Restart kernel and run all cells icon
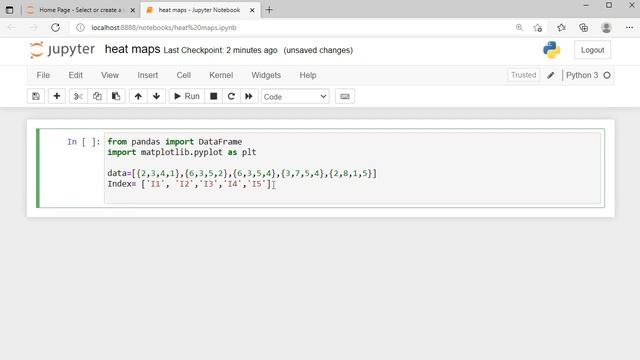 249,96
